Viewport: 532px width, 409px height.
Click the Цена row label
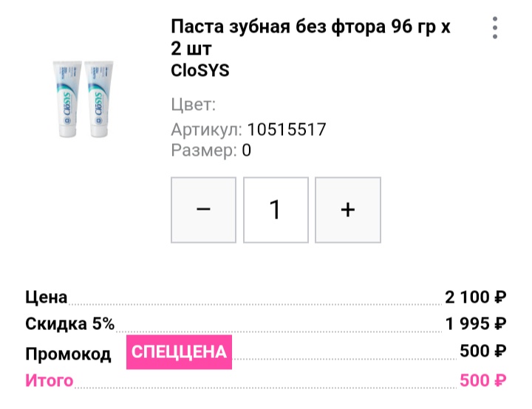point(46,298)
